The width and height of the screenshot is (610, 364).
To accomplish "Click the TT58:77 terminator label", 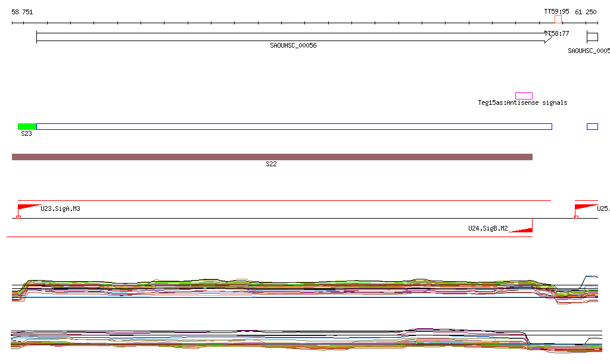I will (x=558, y=34).
